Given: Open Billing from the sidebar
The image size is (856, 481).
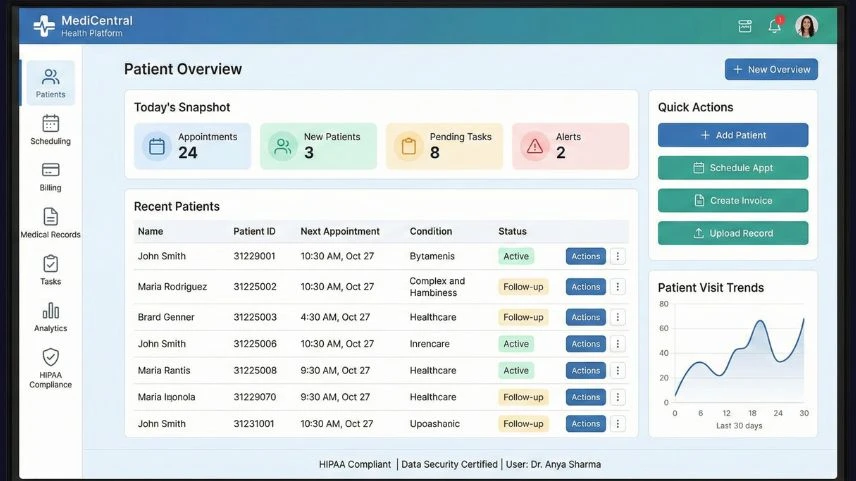Looking at the screenshot, I should [x=50, y=176].
